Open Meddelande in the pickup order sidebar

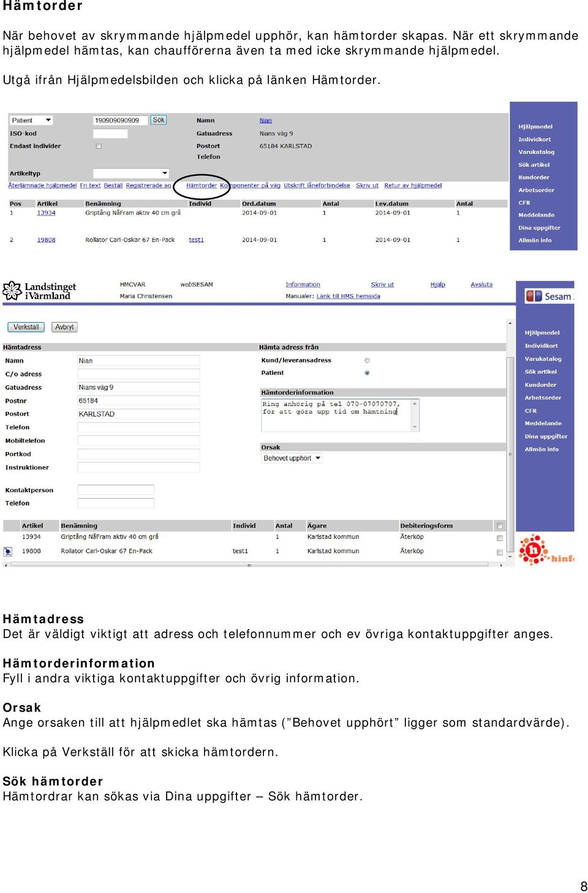click(543, 424)
